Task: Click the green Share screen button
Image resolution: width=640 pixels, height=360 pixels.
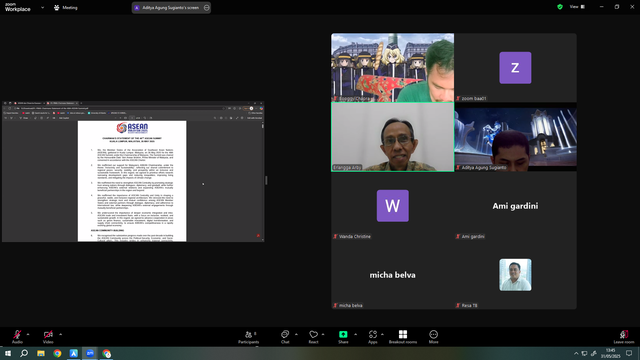Action: (x=343, y=337)
